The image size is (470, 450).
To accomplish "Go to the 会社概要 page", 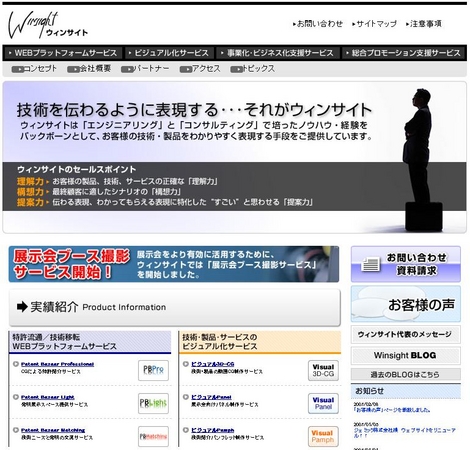I will (89, 69).
